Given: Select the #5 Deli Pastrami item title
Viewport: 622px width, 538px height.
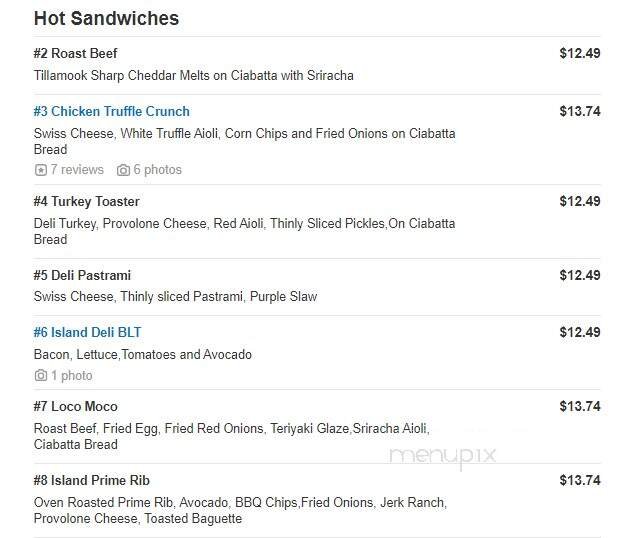Looking at the screenshot, I should tap(82, 275).
